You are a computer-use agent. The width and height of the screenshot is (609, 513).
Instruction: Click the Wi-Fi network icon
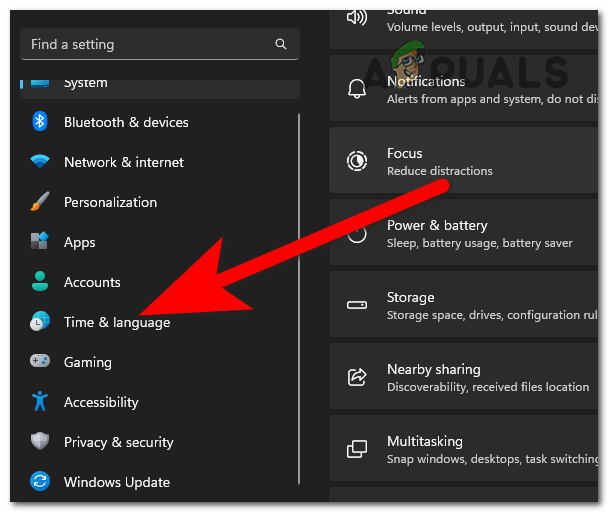40,161
